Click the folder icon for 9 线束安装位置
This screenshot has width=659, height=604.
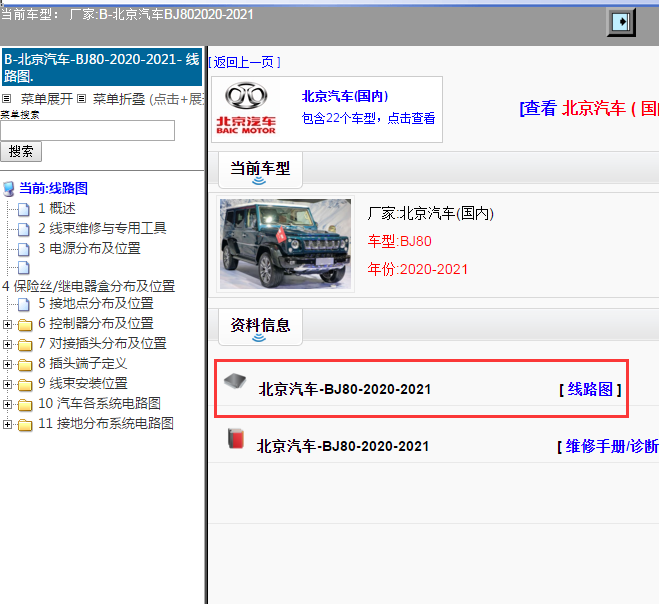(x=25, y=385)
